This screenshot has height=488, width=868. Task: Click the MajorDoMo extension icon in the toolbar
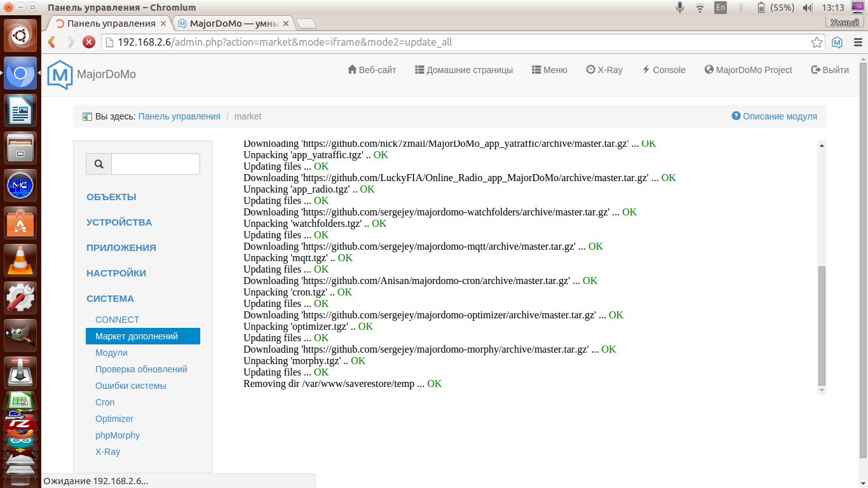837,43
